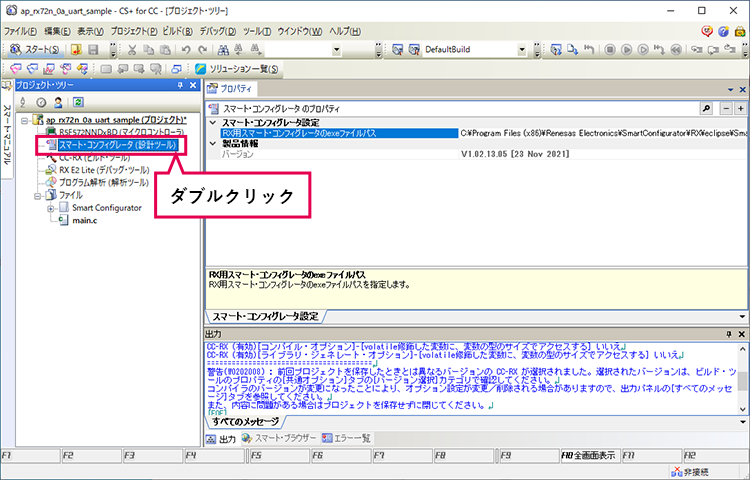Viewport: 750px width, 480px height.
Task: Select プログラム解析 (解析ツール) node
Action: point(103,182)
